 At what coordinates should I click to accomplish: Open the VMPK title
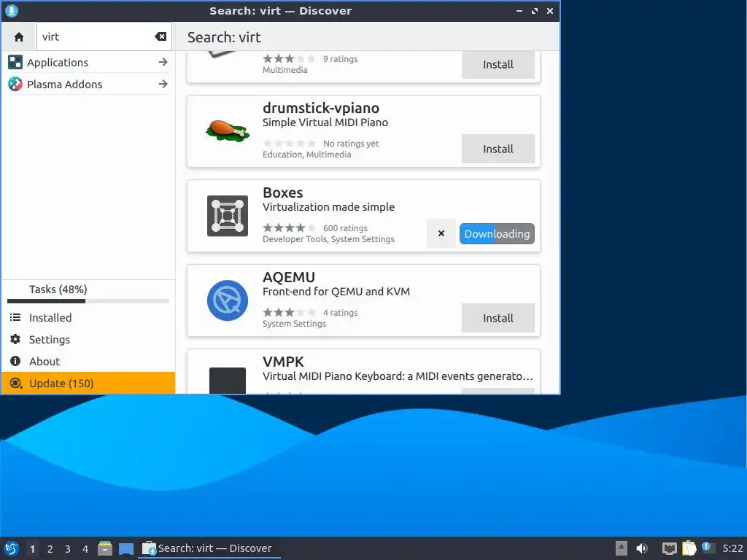point(283,362)
